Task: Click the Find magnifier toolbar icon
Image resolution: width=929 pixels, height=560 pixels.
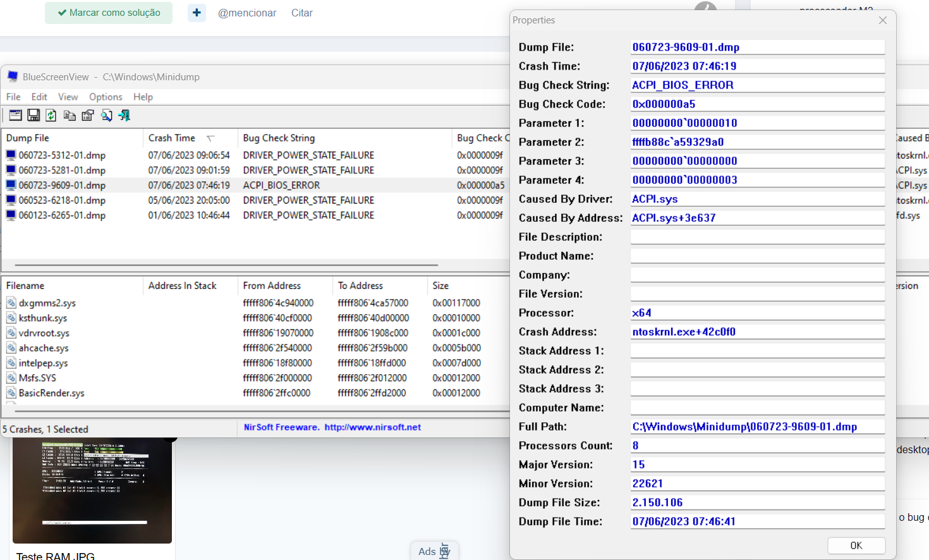Action: (x=106, y=115)
